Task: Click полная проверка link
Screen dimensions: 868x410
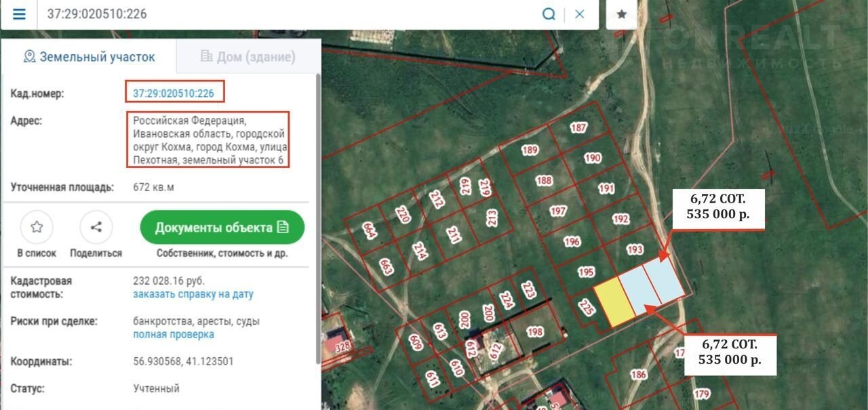Action: point(174,335)
